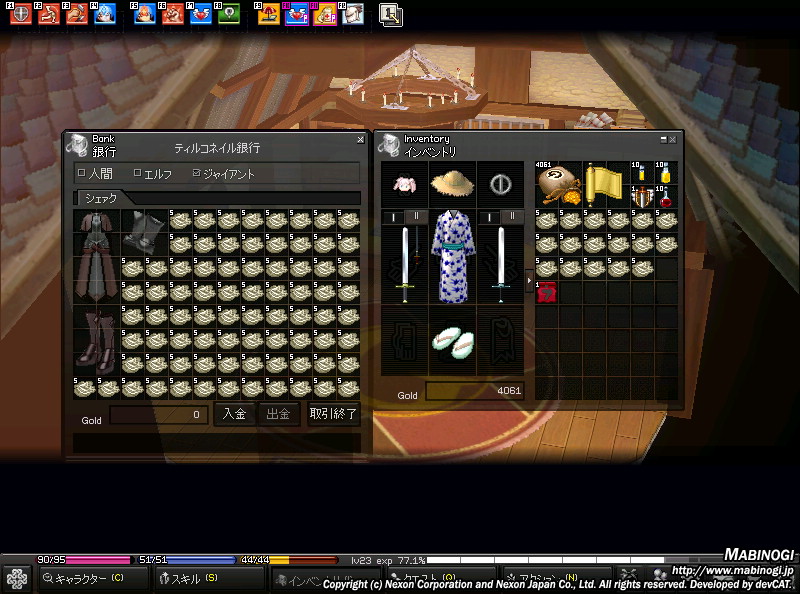
Task: Uncheck the ジャイアント checkbox in bank
Action: 196,173
